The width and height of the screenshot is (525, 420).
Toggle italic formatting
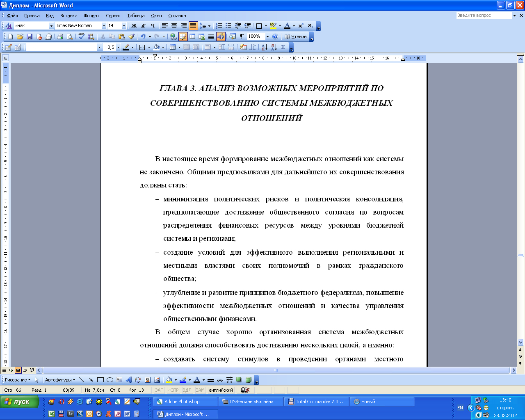coord(144,26)
